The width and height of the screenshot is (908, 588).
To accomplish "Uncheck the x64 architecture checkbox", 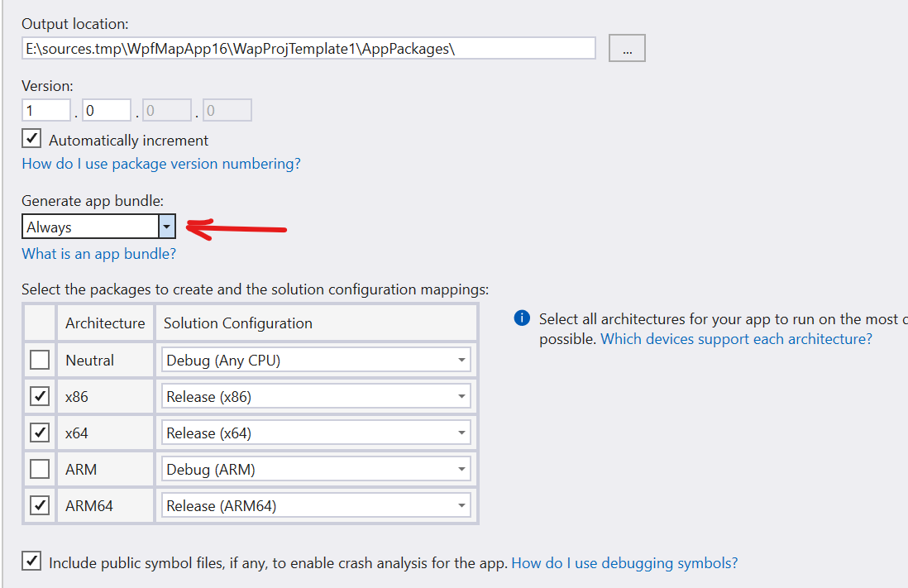I will [x=39, y=433].
